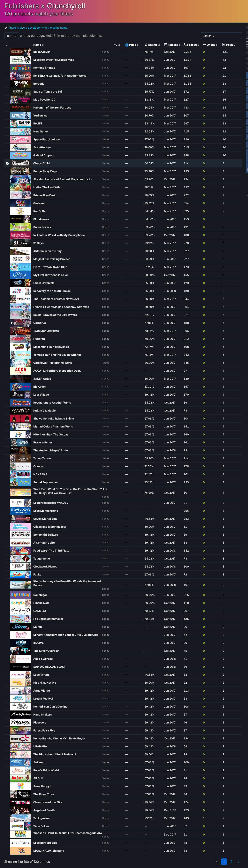Open the same-name developer link
248x868 pixels.
coord(38,28)
